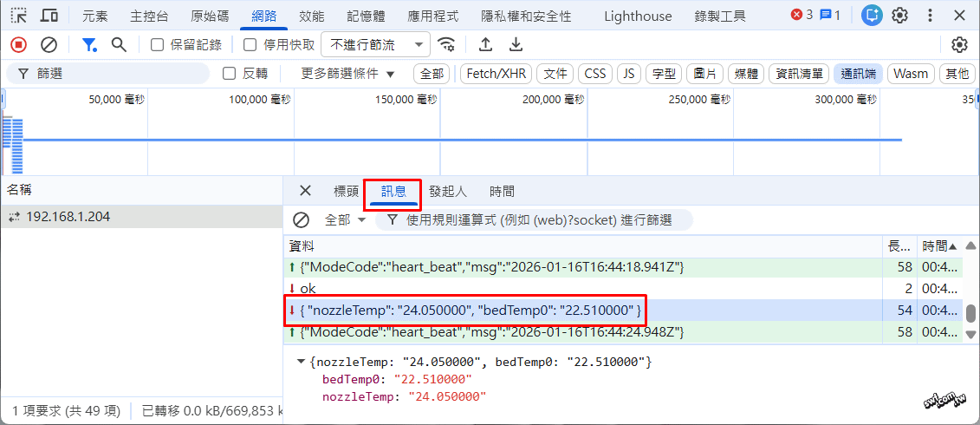Filter requests by 媒體

coord(746,74)
